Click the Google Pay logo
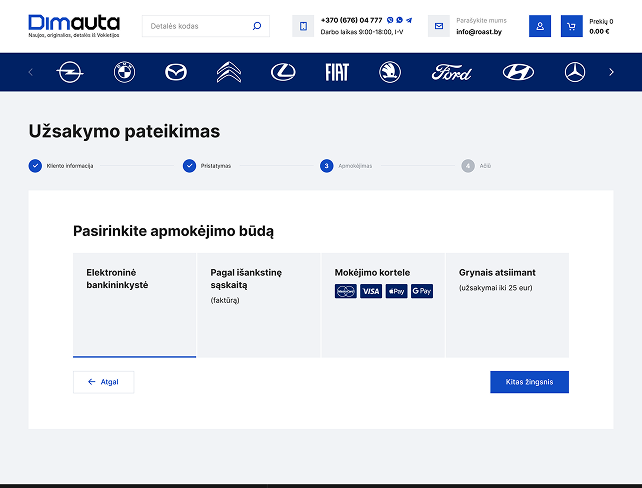Image resolution: width=642 pixels, height=488 pixels. point(422,291)
